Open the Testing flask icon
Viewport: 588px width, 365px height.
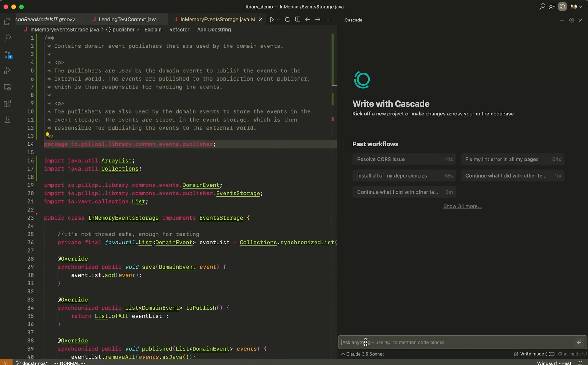pos(7,120)
